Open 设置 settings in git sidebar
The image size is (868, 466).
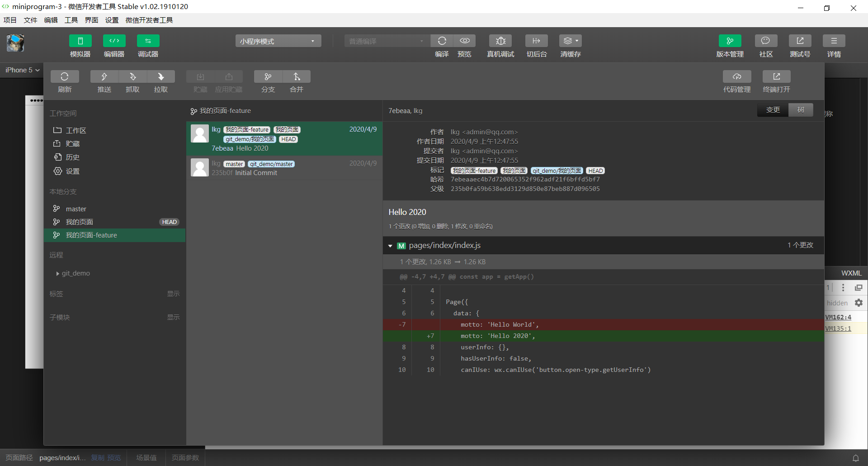[115, 171]
